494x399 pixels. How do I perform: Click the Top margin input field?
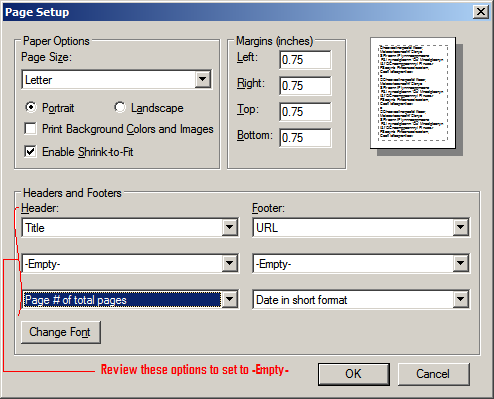tap(305, 112)
